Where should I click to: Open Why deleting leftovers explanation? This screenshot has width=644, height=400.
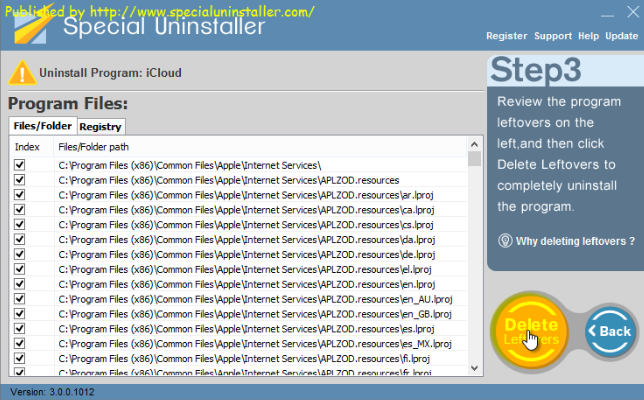tap(575, 241)
